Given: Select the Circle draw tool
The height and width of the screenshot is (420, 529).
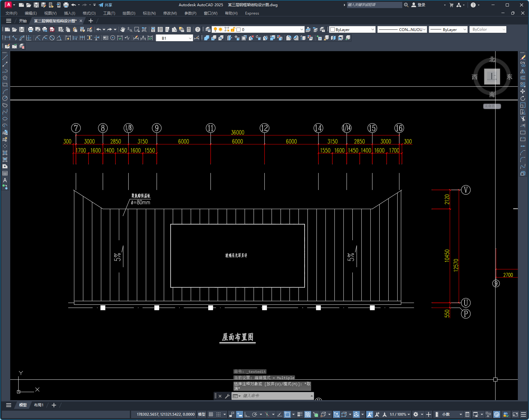Looking at the screenshot, I should 5,98.
